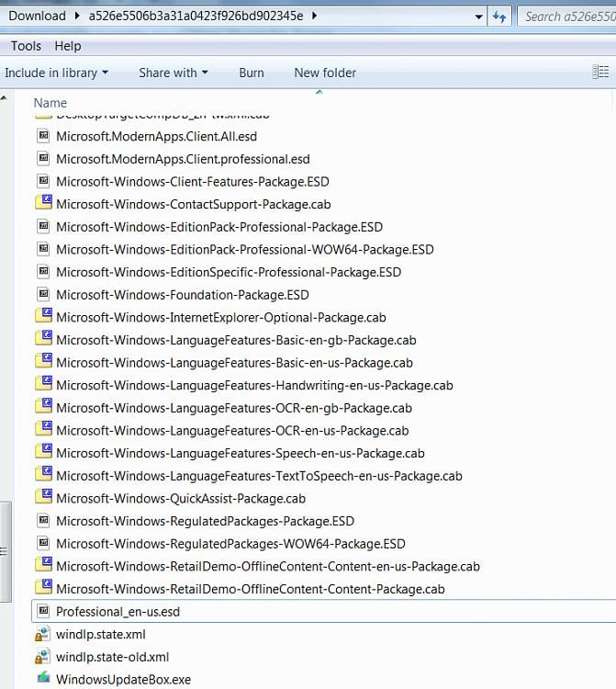Screen dimensions: 616x689
Task: Open the Tools menu
Action: click(x=26, y=46)
